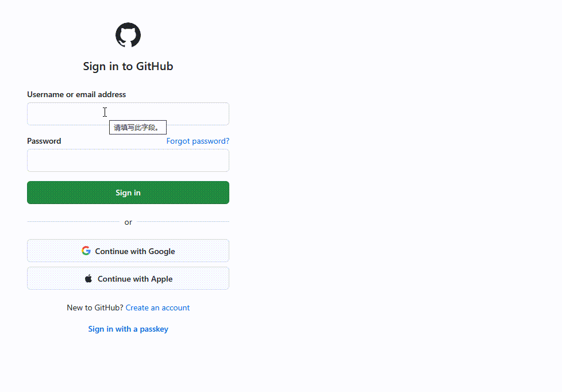This screenshot has width=562, height=392.
Task: Follow the Create an account link
Action: (x=157, y=308)
